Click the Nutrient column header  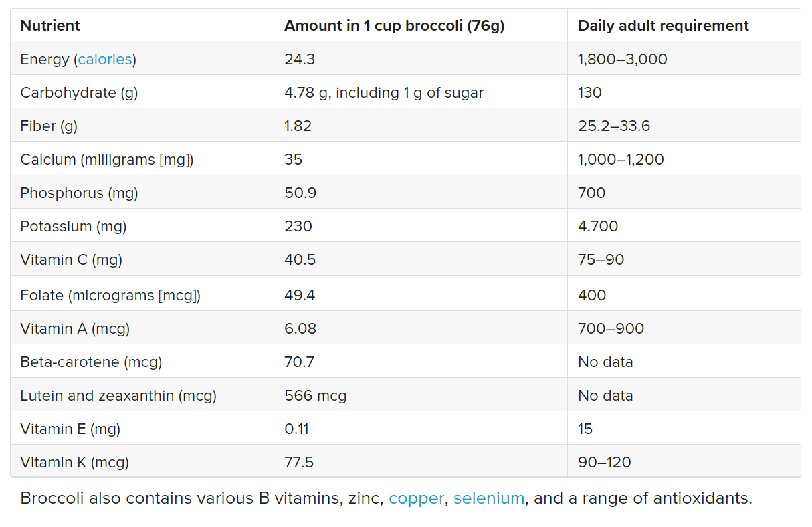click(50, 25)
